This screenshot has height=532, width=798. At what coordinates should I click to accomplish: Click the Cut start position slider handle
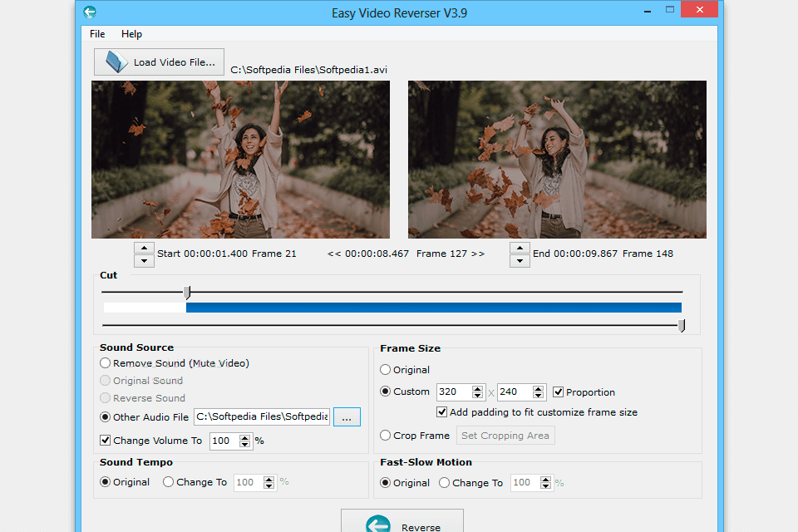[187, 293]
